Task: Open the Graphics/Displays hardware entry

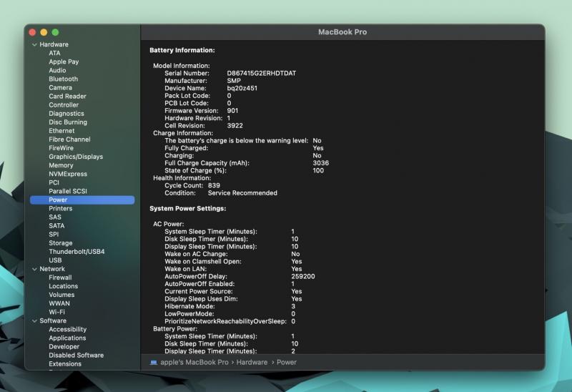Action: click(x=75, y=157)
